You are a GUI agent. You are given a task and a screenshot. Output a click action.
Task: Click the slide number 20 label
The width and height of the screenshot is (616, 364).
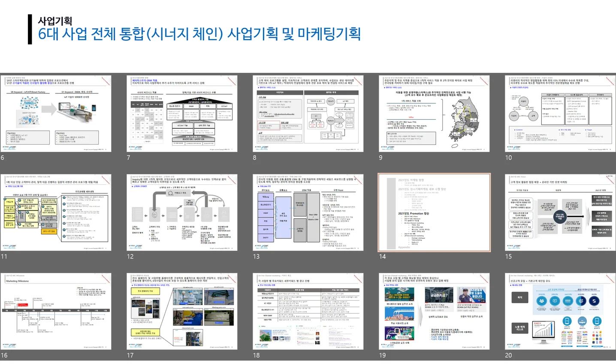508,355
